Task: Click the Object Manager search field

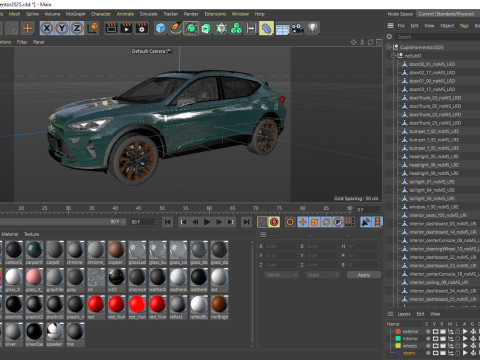Action: [437, 37]
